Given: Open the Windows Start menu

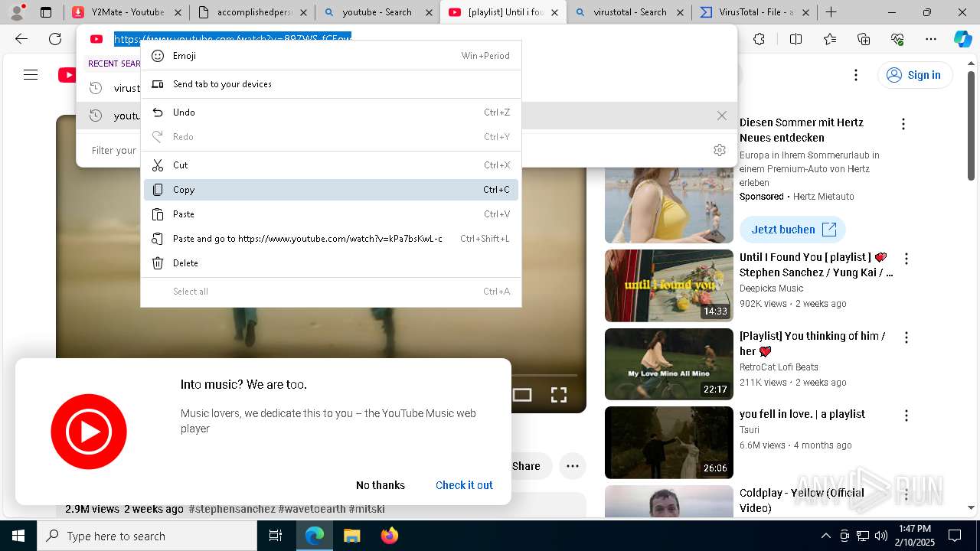Looking at the screenshot, I should (x=18, y=536).
